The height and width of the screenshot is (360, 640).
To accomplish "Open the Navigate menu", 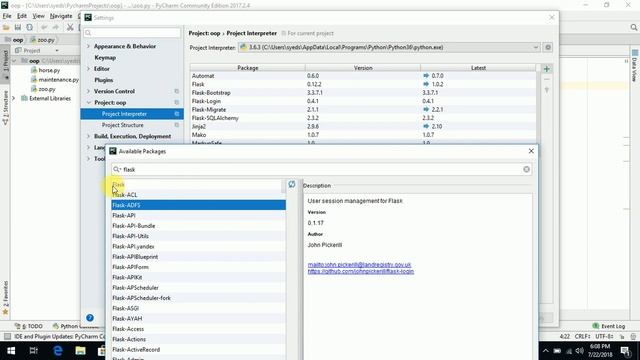I will [61, 16].
